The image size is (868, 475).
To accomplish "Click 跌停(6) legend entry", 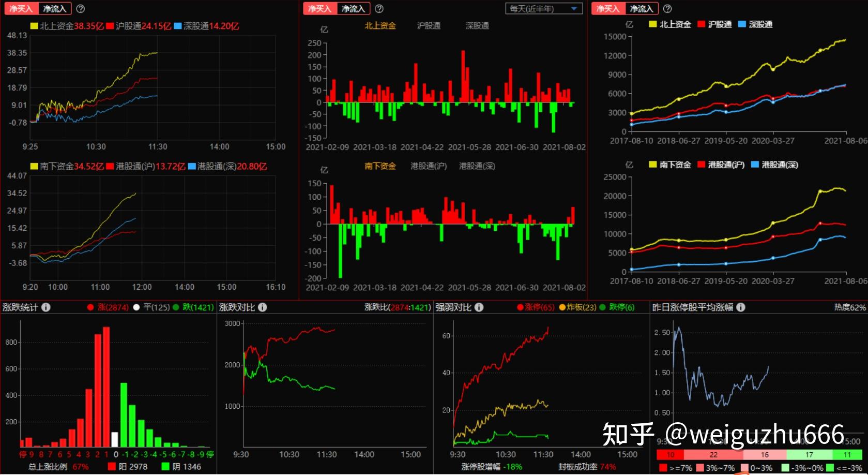I will click(x=617, y=307).
